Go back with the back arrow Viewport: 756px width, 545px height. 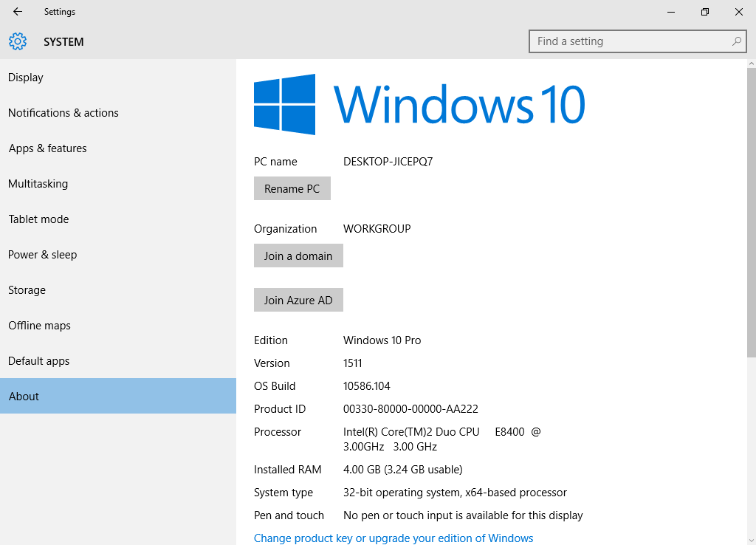[18, 12]
